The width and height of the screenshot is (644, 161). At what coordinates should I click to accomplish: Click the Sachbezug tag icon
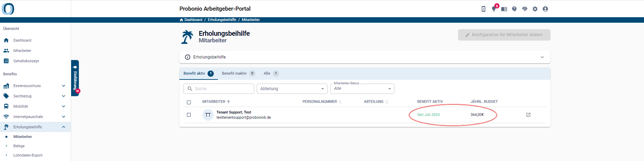[x=6, y=96]
